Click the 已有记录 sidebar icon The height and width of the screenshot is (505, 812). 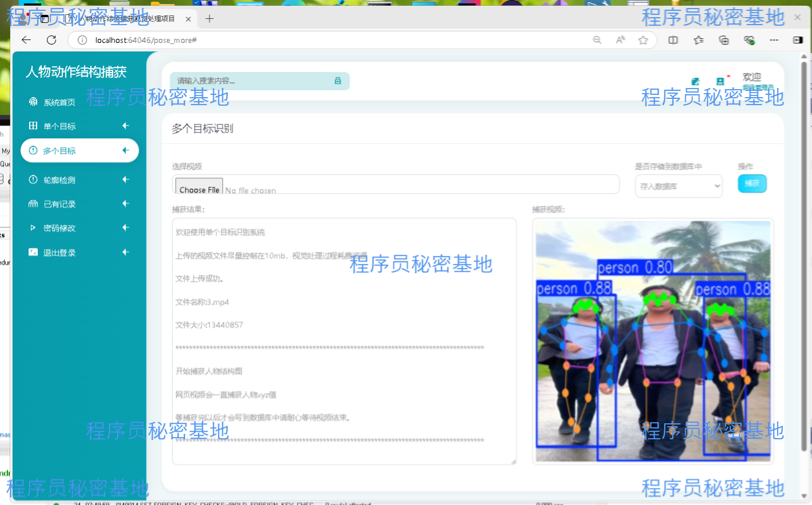pos(33,204)
